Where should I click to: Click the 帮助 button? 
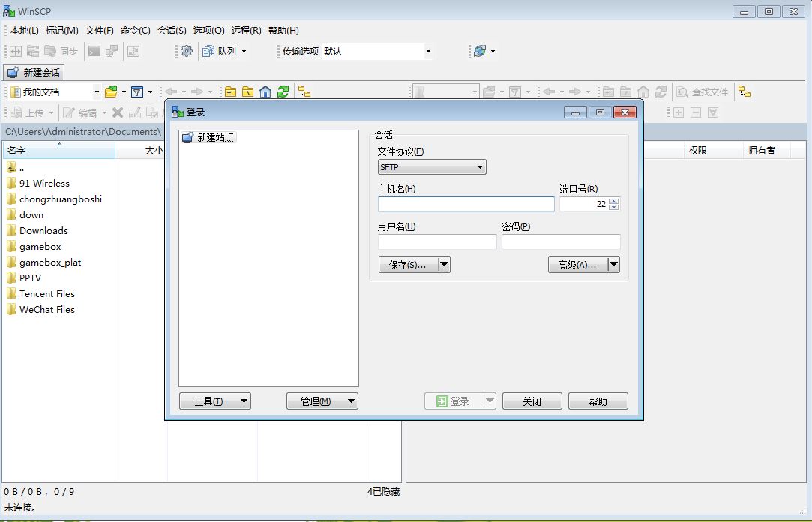598,400
